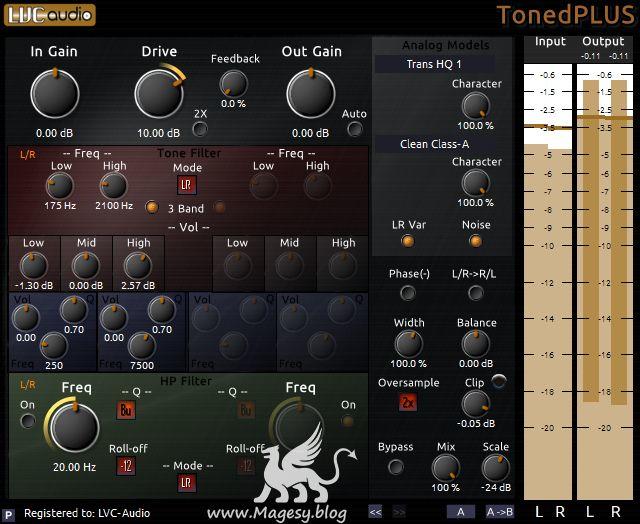Click the HP Filter Mode LR button

tap(187, 483)
